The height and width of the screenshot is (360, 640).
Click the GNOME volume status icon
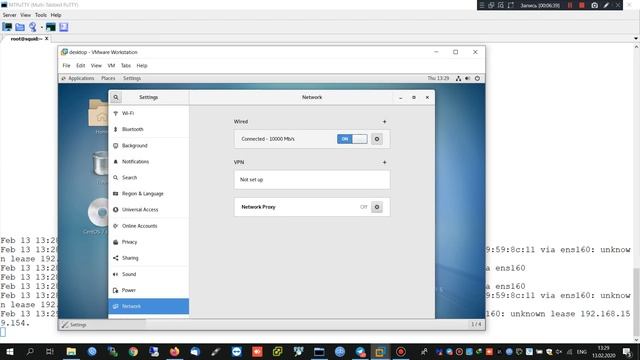(468, 78)
